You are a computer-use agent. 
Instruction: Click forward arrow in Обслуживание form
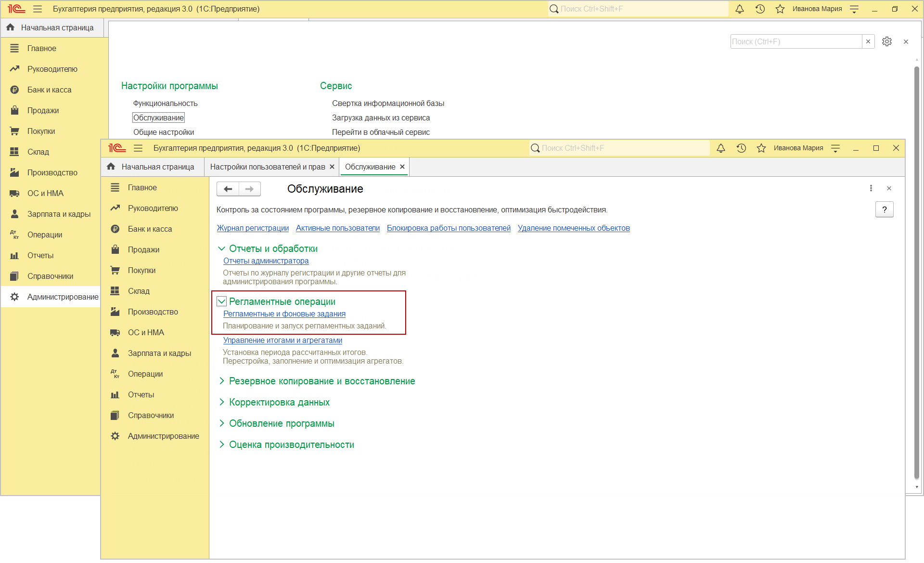249,189
